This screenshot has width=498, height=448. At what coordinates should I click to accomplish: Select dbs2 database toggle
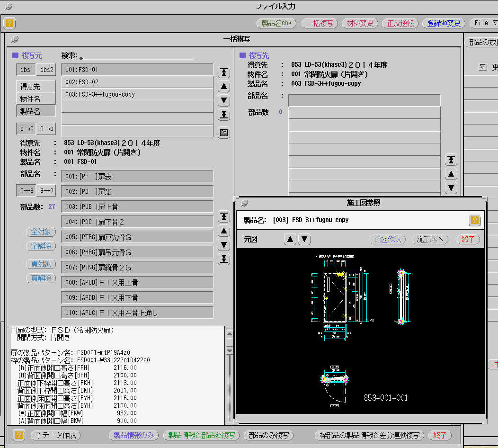click(46, 70)
